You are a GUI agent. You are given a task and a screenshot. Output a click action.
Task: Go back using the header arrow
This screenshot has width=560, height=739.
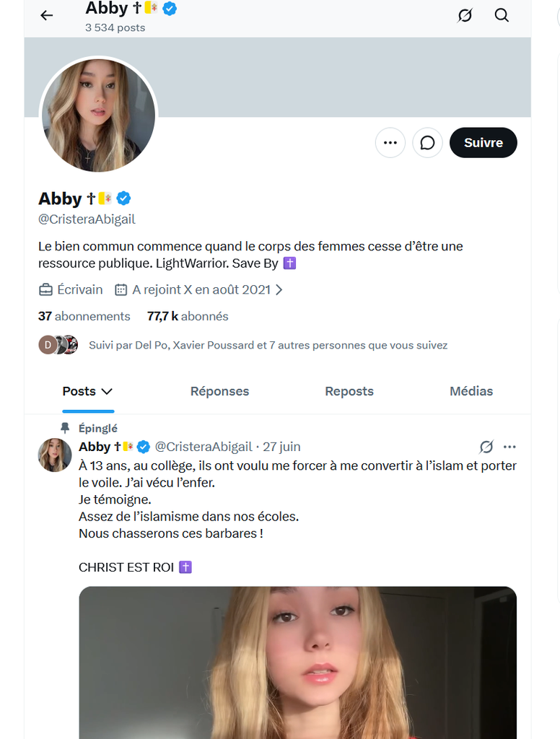(x=47, y=16)
